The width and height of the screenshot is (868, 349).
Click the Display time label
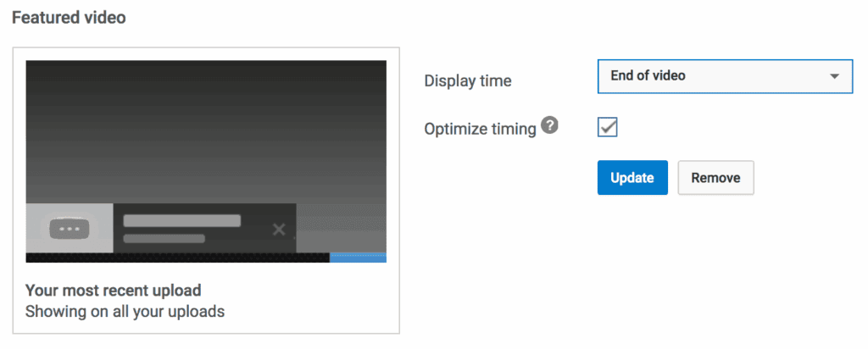468,81
